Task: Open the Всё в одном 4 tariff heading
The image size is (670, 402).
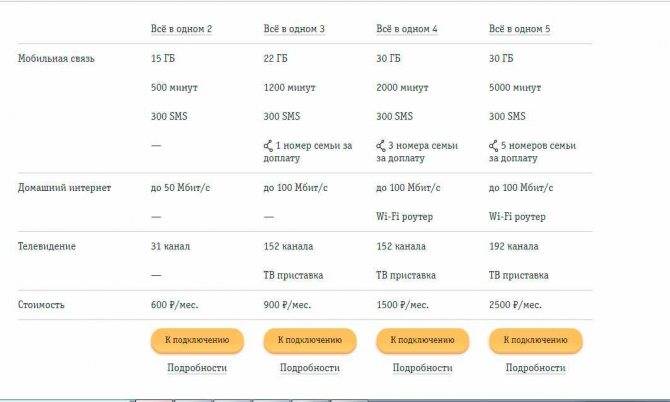Action: (x=407, y=29)
